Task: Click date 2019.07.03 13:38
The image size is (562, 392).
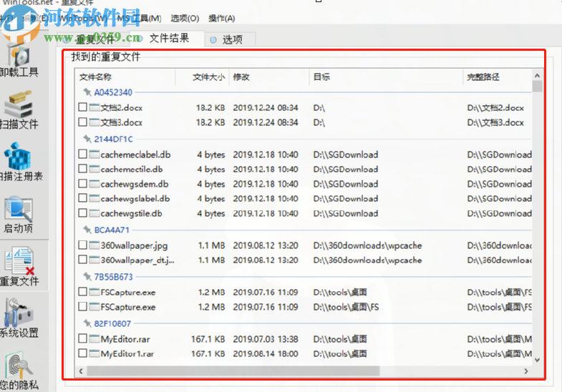Action: [265, 339]
